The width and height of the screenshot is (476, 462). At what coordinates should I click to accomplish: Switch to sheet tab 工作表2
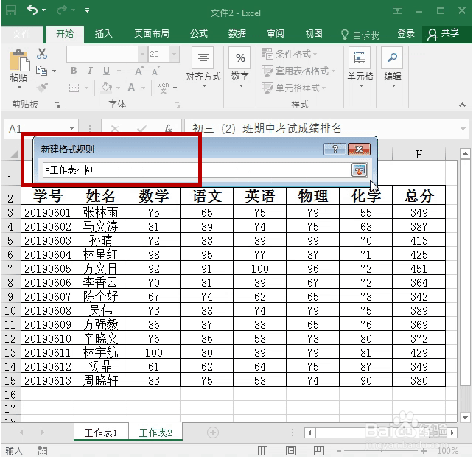click(155, 433)
